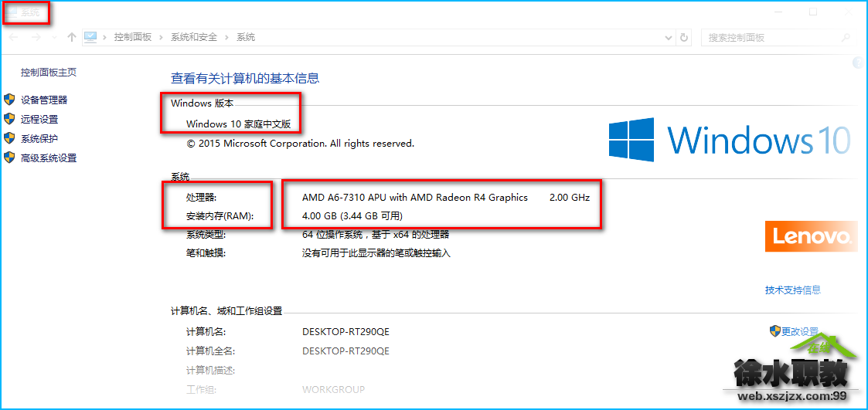Click the shield icon next to 更改设置
Screen dimensions: 868x410
tap(775, 331)
